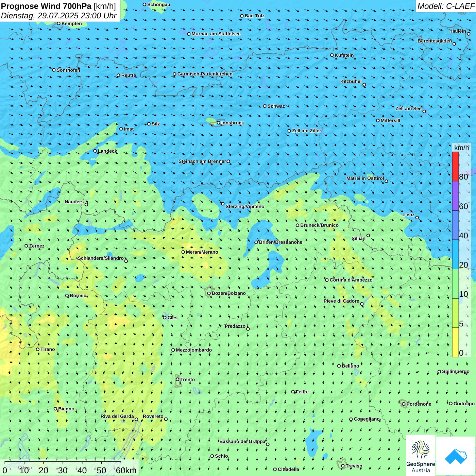
Task: Click the Hallein city marker
Action: [x=469, y=34]
